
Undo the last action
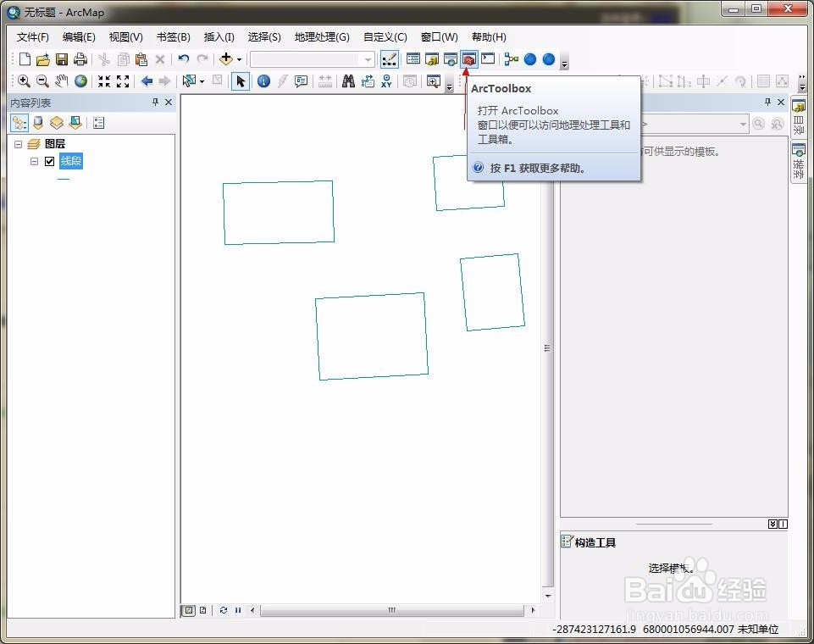coord(183,59)
